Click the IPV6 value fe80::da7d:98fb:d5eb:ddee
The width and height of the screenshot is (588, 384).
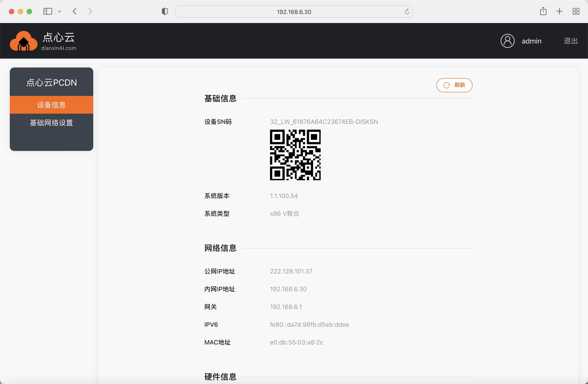point(309,325)
